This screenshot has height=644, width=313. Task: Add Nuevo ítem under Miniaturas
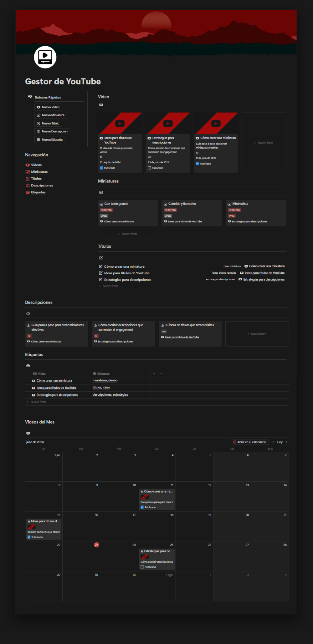pyautogui.click(x=128, y=234)
